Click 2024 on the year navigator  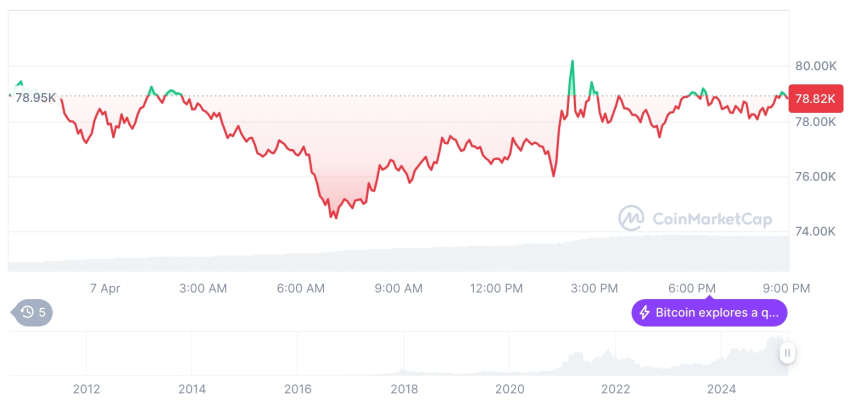pos(721,389)
